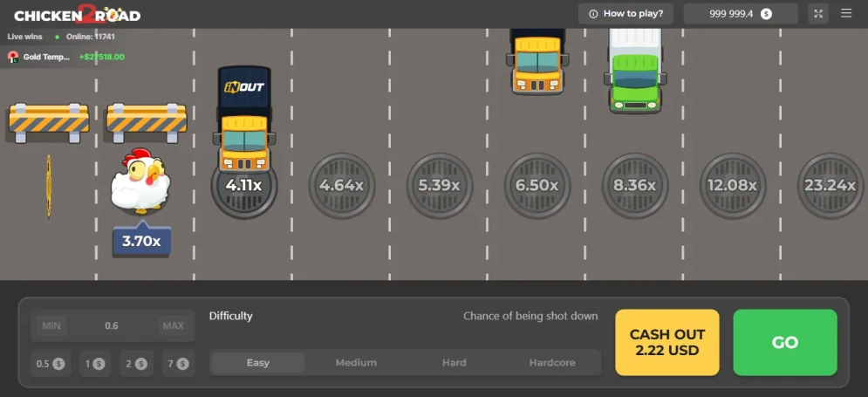This screenshot has height=397, width=868.
Task: Set bet to MAX
Action: coord(174,325)
